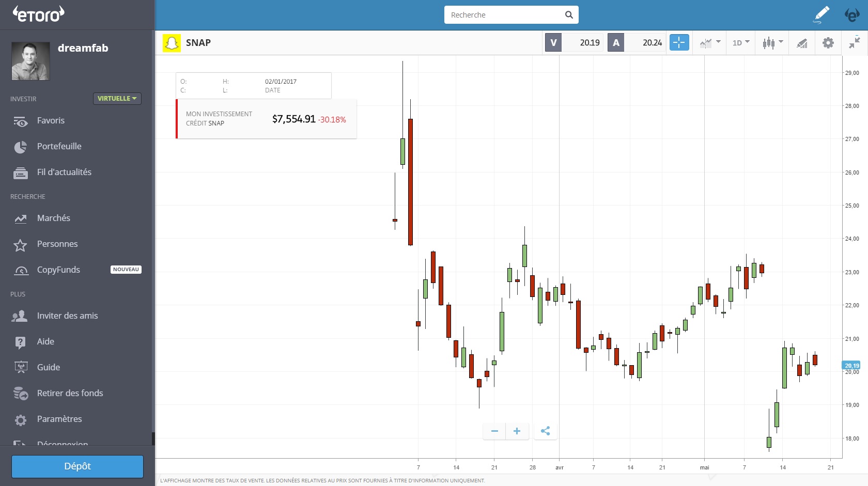Image resolution: width=868 pixels, height=486 pixels.
Task: Click the Aide question mark icon
Action: pyautogui.click(x=20, y=342)
